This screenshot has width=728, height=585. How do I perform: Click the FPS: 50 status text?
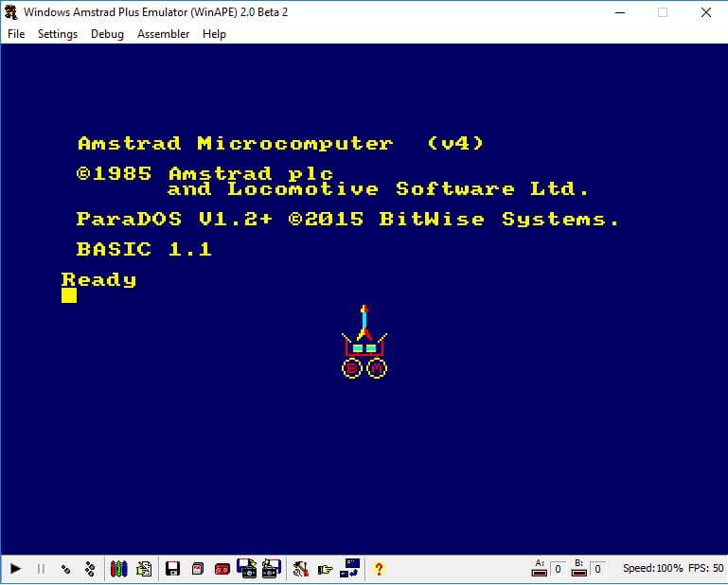tap(705, 568)
